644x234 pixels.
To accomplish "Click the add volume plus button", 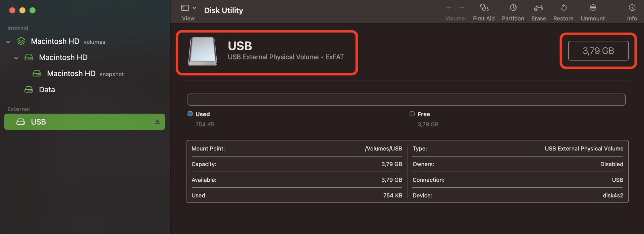I will pos(449,8).
